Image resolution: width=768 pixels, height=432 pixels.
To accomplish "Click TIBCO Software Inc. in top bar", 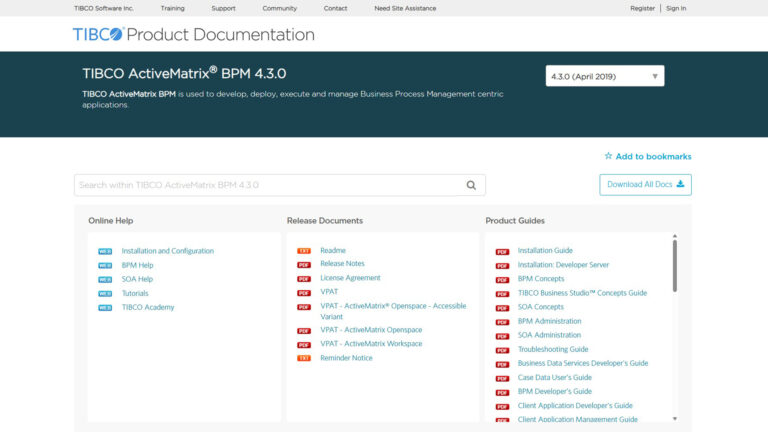I will [104, 8].
